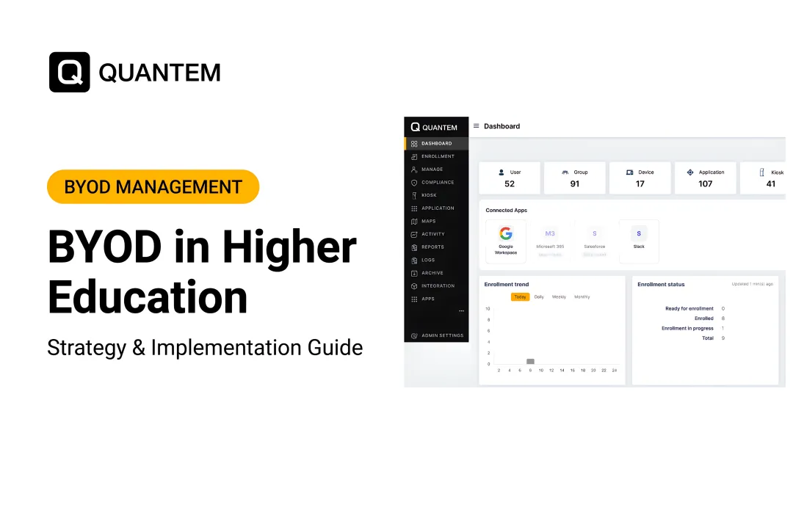Click the Strategy & Implementation Guide subtitle
This screenshot has width=793, height=532.
tap(205, 348)
